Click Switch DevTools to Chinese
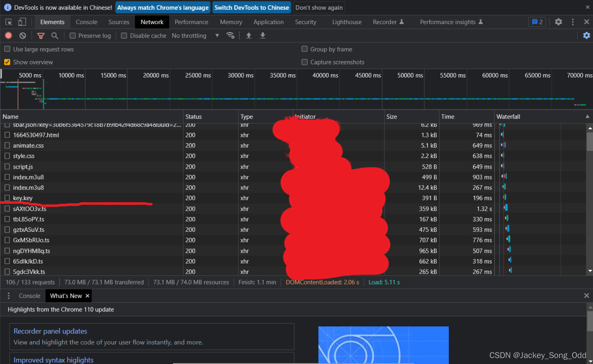The width and height of the screenshot is (593, 364). (252, 8)
